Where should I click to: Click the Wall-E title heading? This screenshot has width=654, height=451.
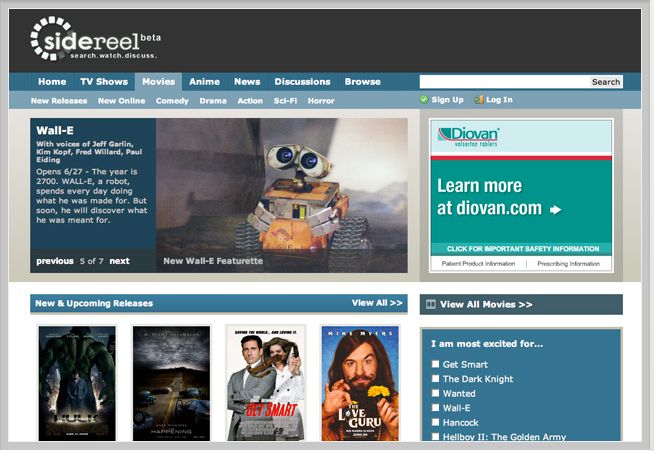click(55, 131)
